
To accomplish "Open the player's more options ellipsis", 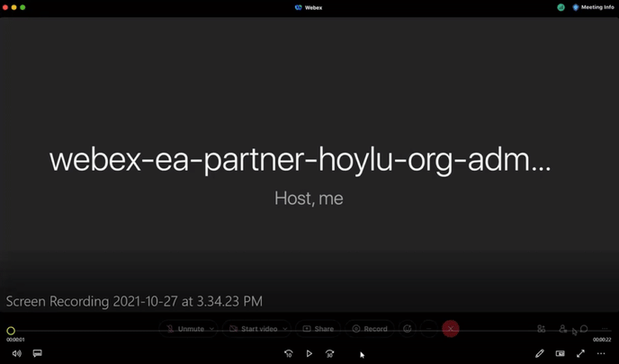I will coord(601,353).
